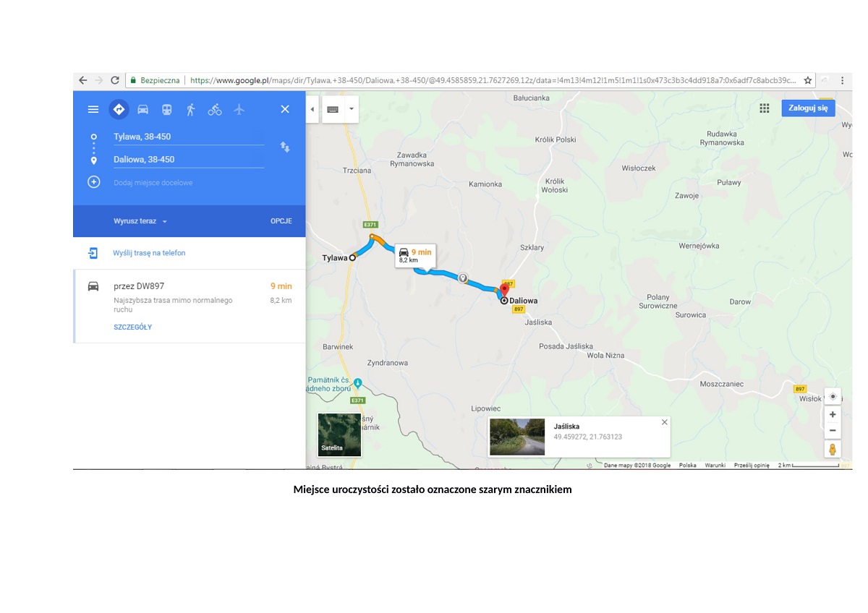Expand the input tools dropdown arrow
Viewport: 868px width, 613px height.
pyautogui.click(x=351, y=109)
